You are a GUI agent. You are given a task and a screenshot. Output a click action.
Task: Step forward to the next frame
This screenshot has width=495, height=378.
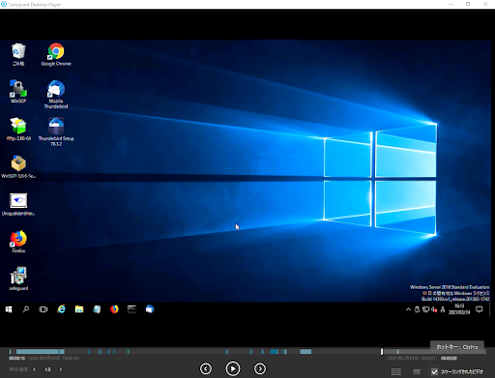[260, 369]
